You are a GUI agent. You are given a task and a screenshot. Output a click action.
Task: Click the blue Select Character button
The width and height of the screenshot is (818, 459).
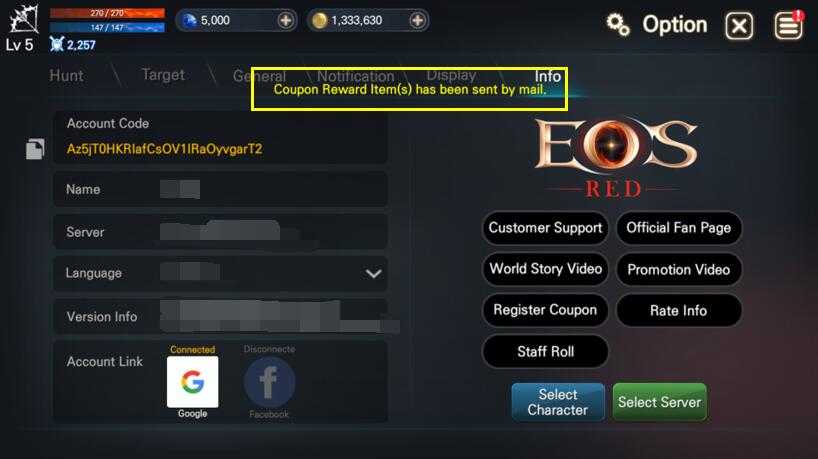coord(558,402)
